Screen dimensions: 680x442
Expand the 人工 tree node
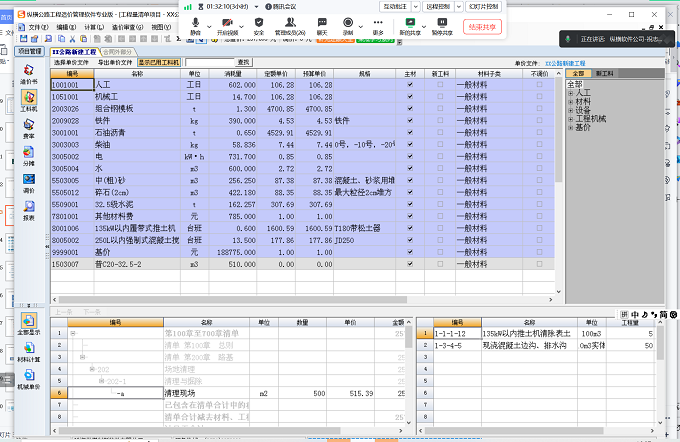(x=571, y=93)
